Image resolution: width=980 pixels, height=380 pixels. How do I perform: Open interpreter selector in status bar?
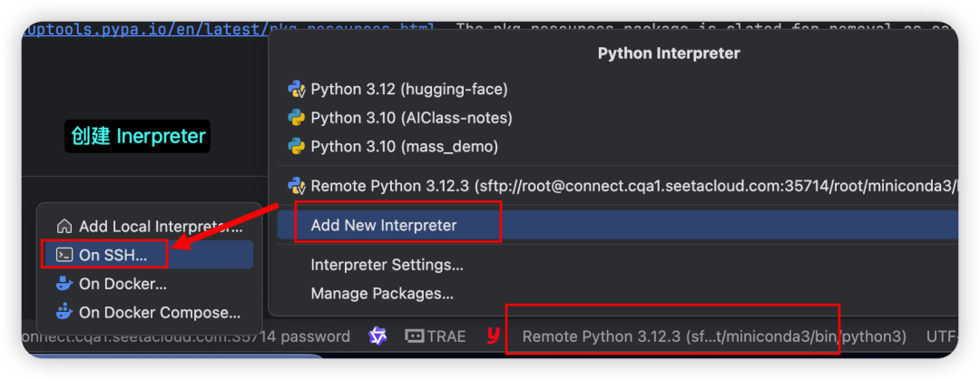(713, 336)
